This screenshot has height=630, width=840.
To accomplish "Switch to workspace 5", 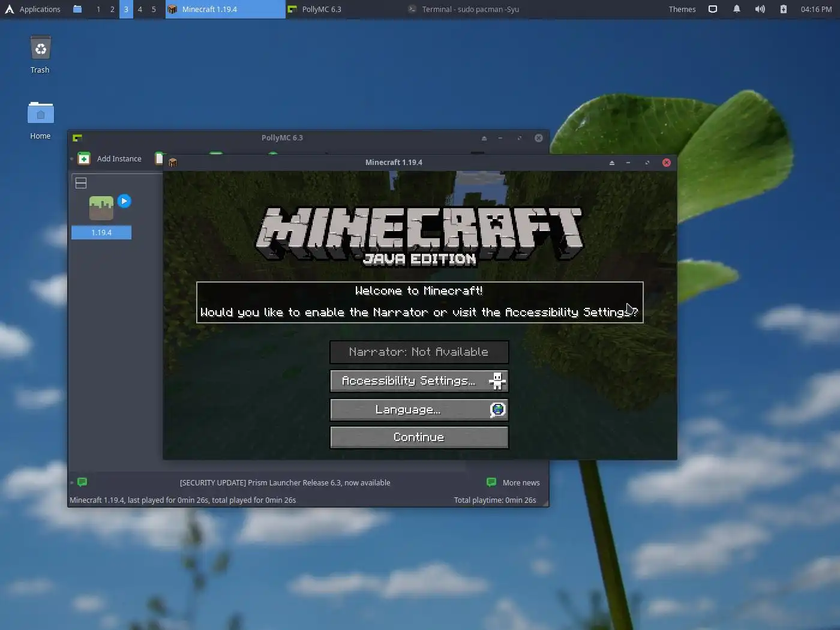I will (x=154, y=9).
